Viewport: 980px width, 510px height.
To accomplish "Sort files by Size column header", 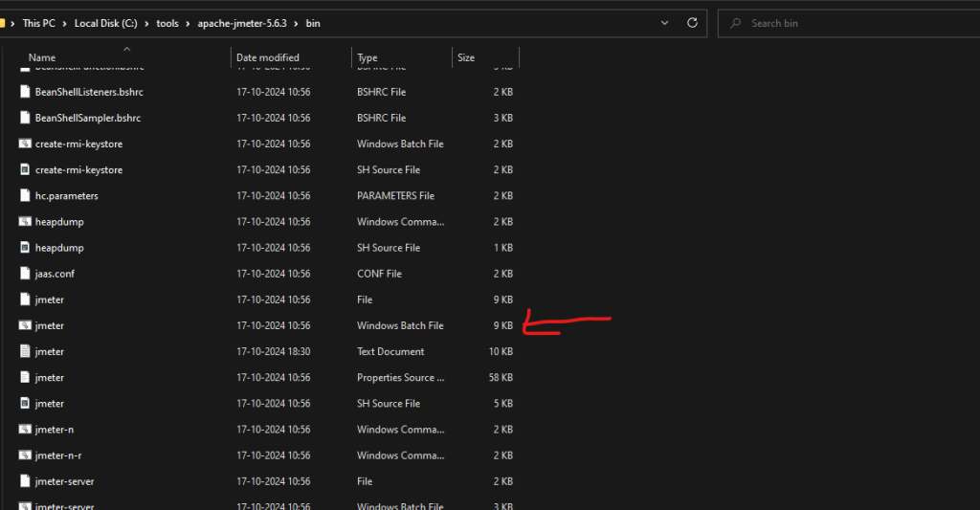I will (466, 57).
